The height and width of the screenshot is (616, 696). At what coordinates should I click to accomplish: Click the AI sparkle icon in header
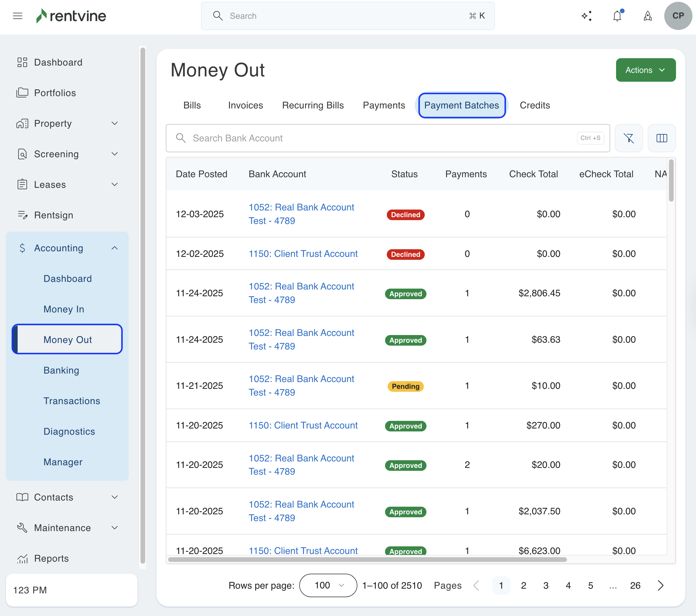coord(586,16)
